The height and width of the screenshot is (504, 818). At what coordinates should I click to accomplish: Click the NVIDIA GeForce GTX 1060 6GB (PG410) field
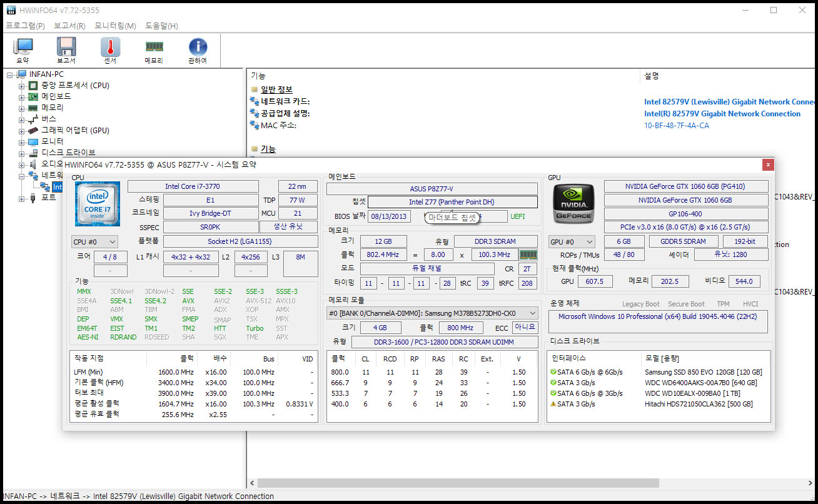686,186
